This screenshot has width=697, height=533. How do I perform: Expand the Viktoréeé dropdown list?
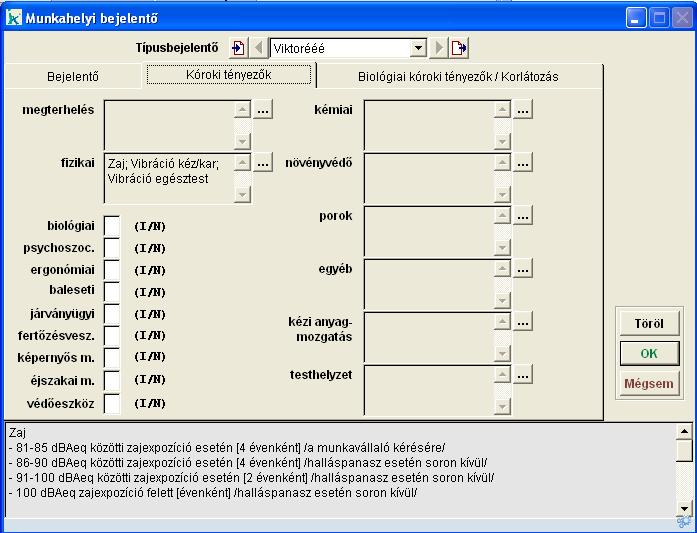point(418,48)
